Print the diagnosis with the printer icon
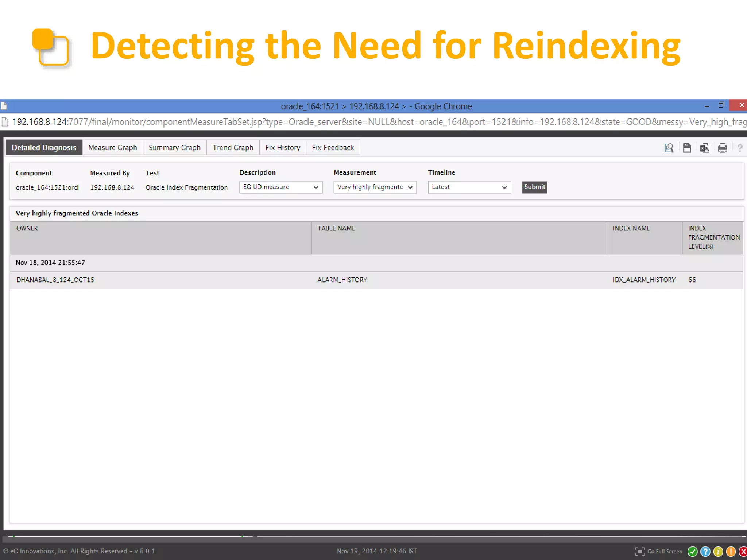747x560 pixels. pos(723,148)
